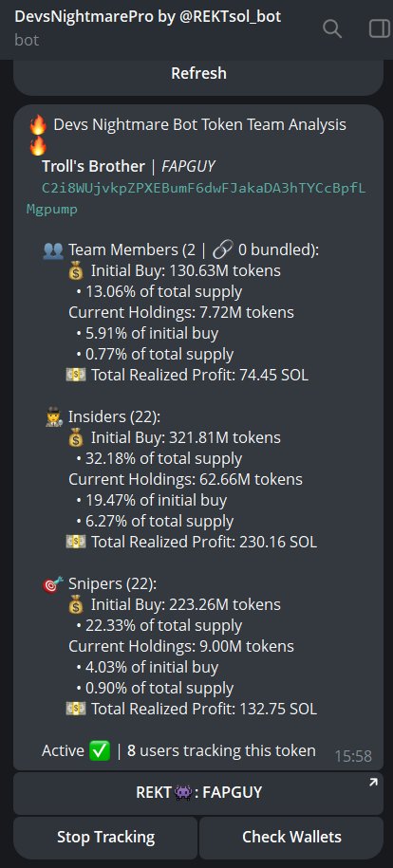Click the green Active checkmark icon
This screenshot has width=393, height=868.
[x=100, y=751]
